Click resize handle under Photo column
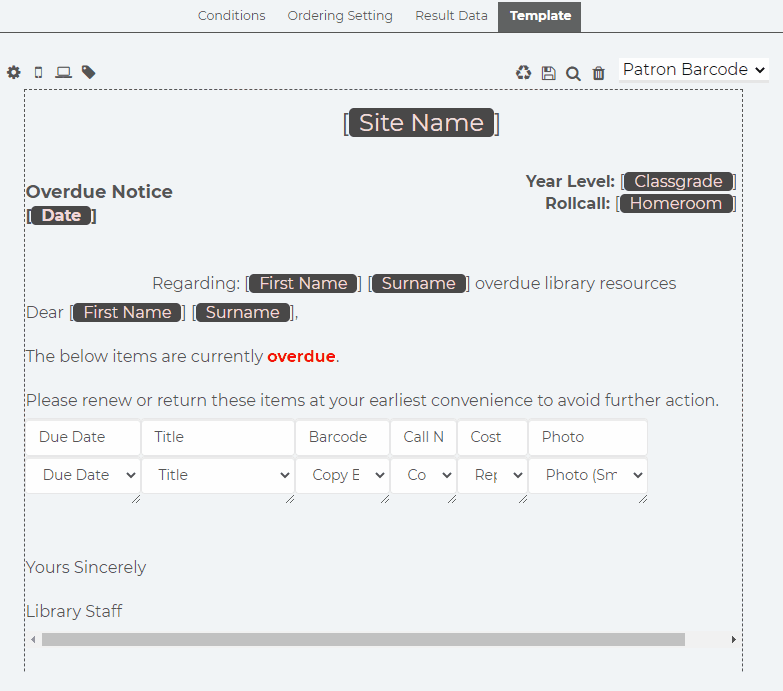This screenshot has height=691, width=783. point(643,499)
